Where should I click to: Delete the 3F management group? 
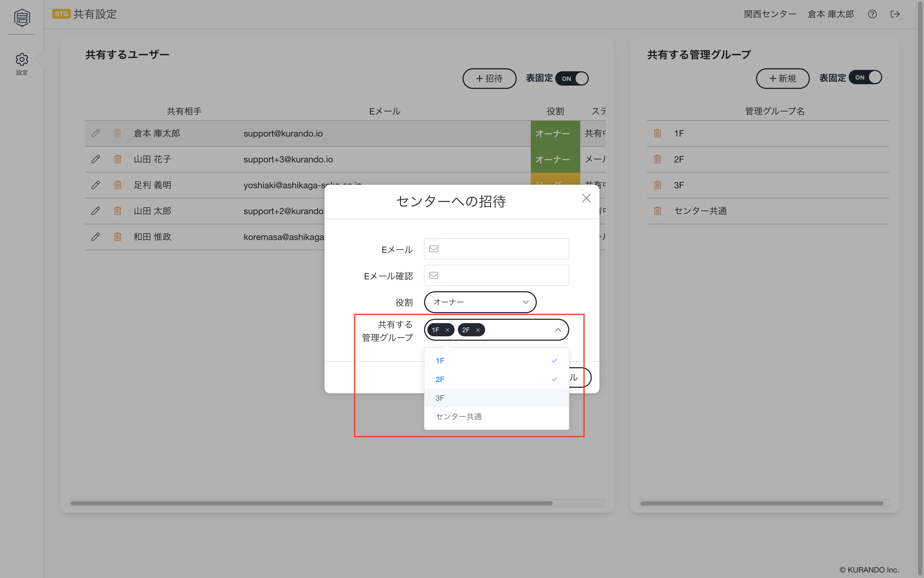click(658, 185)
